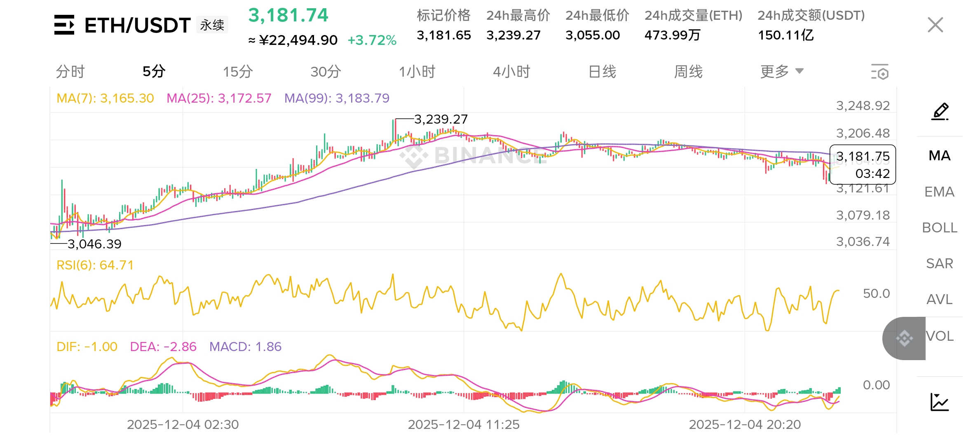
Task: Toggle the MA indicator
Action: coord(939,156)
